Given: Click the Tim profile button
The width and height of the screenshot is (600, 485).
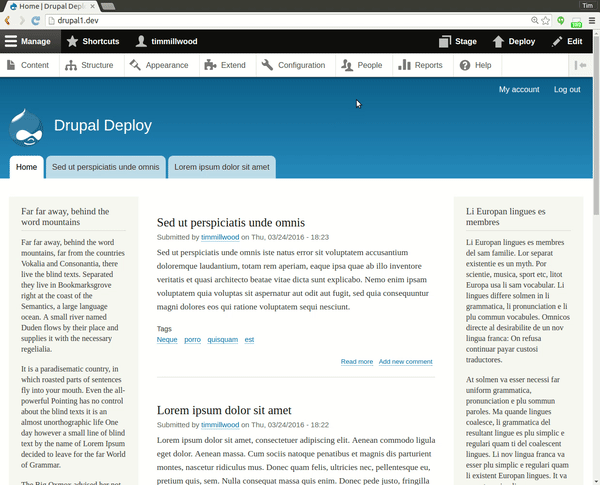Looking at the screenshot, I should pos(587,5).
